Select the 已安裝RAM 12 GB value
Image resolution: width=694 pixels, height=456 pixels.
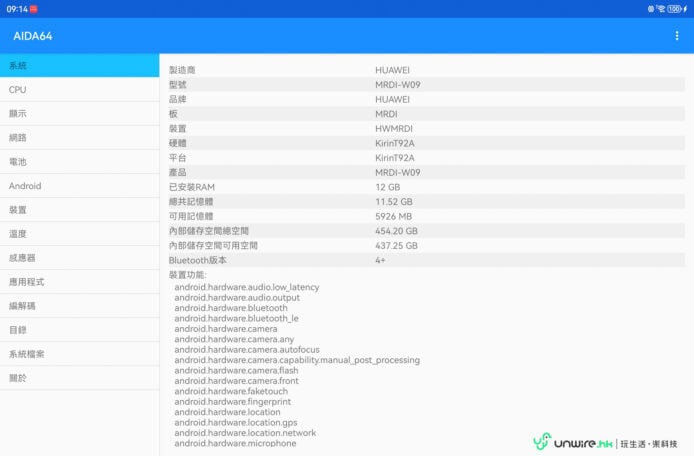tap(387, 187)
